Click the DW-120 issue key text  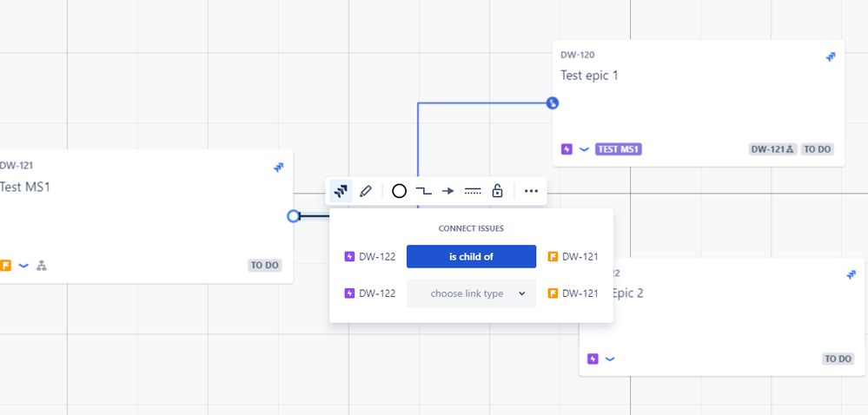[x=578, y=55]
